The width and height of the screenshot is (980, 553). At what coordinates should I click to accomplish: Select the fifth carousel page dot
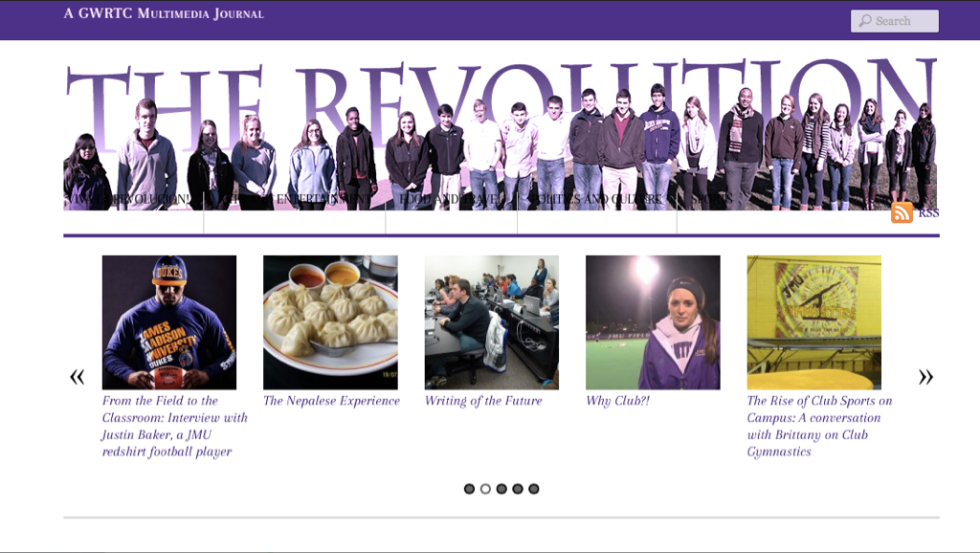pyautogui.click(x=534, y=489)
